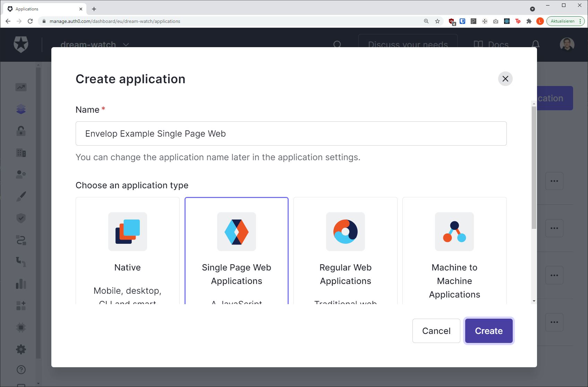Click the Create button

tap(488, 330)
